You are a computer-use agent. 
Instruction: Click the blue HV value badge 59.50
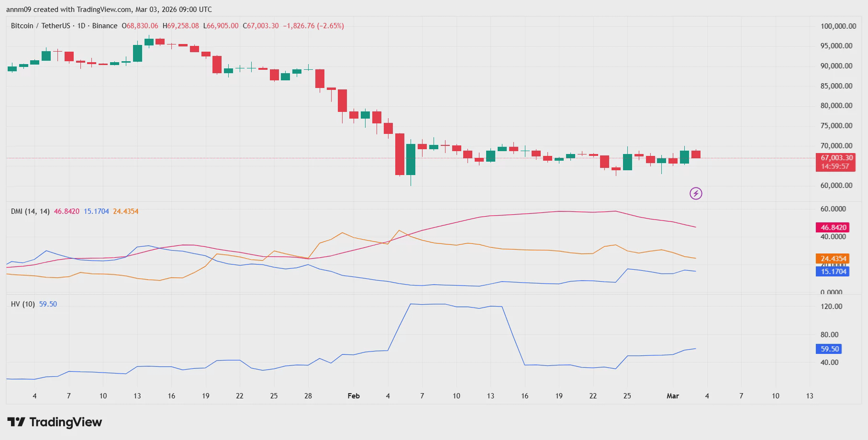829,349
